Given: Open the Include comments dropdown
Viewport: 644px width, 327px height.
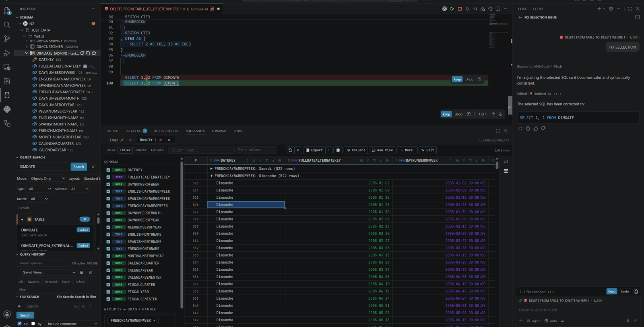Looking at the screenshot, I should pyautogui.click(x=72, y=323).
